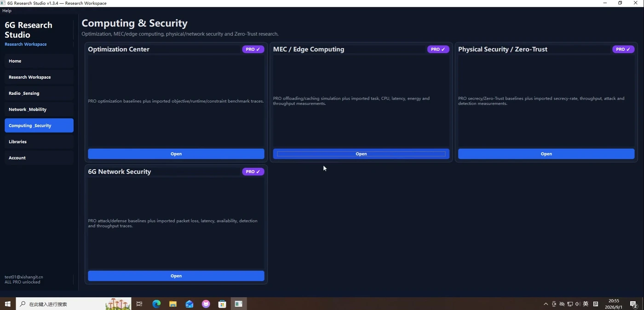Click the taskbar search box
This screenshot has height=310, width=644.
[74, 304]
